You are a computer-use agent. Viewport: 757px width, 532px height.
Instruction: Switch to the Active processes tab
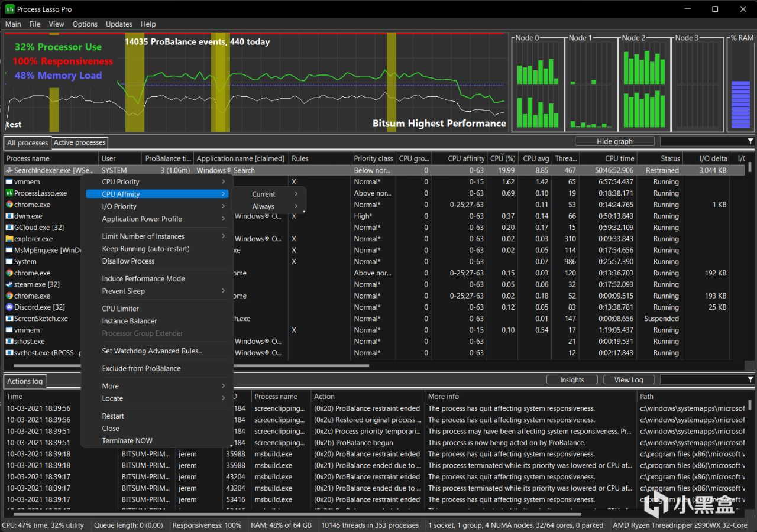(x=80, y=142)
